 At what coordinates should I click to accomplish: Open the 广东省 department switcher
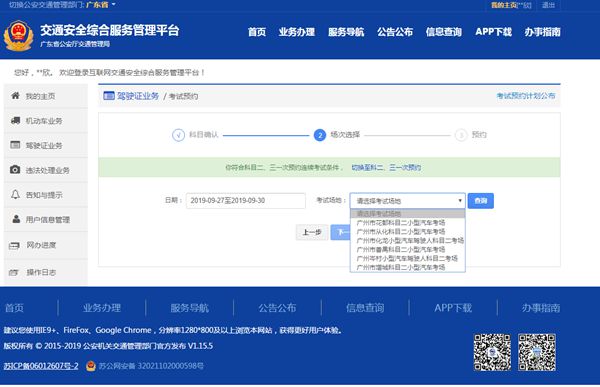click(x=101, y=5)
